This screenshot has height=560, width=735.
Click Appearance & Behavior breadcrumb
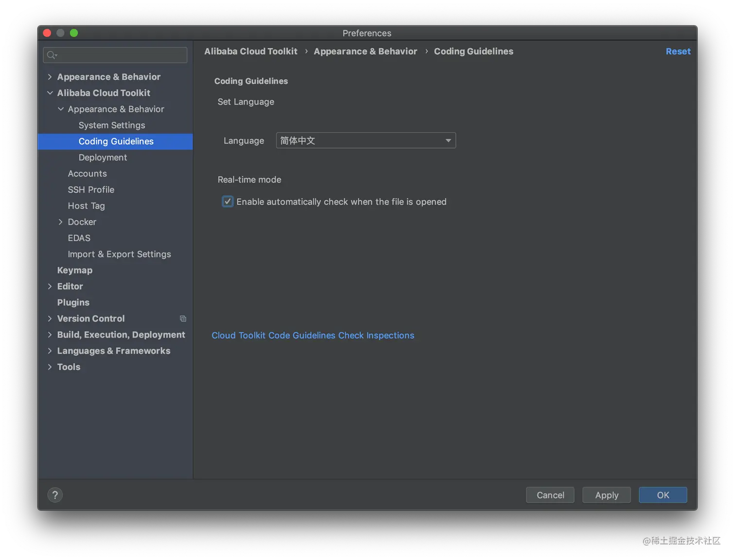[366, 51]
